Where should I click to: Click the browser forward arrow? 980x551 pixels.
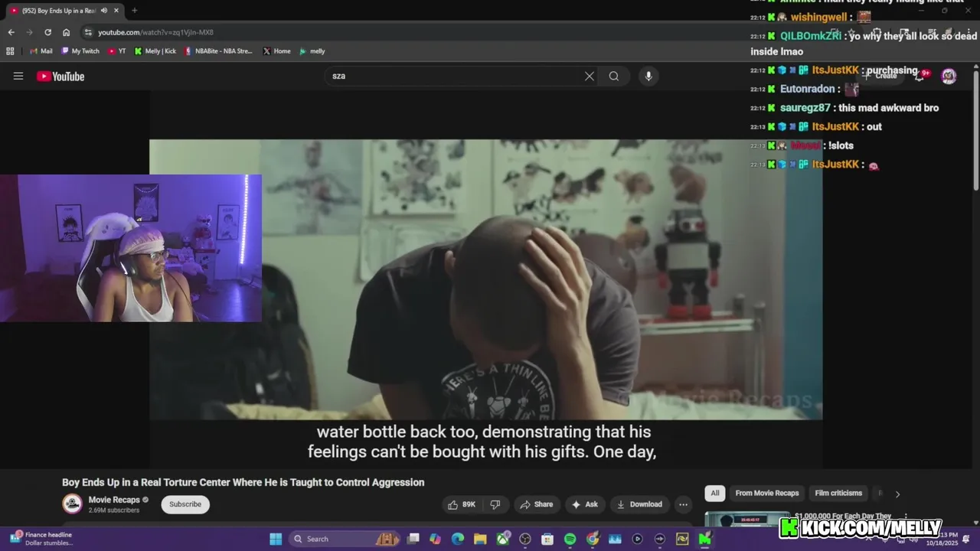pyautogui.click(x=29, y=32)
